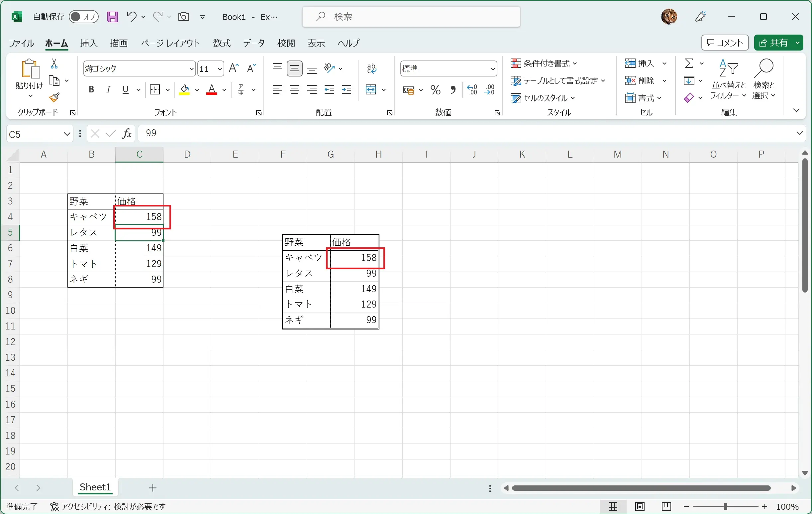Click the orientation (angled text) icon
This screenshot has height=514, width=812.
point(329,68)
